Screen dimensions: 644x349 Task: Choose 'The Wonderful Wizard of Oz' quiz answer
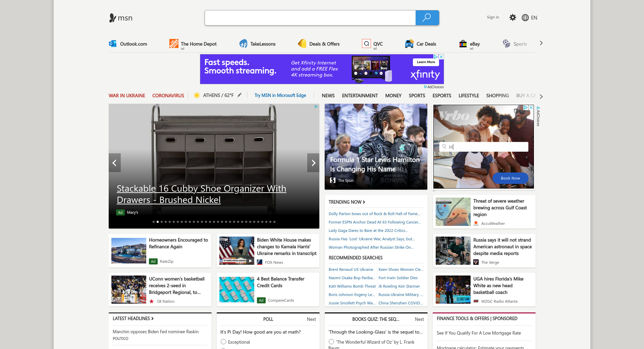pos(331,342)
